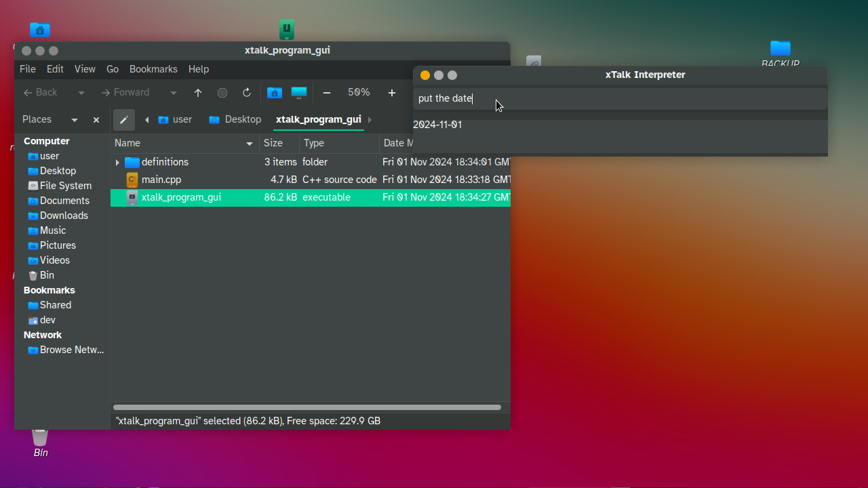This screenshot has height=488, width=868.
Task: Open Music in the sidebar
Action: tap(47, 230)
